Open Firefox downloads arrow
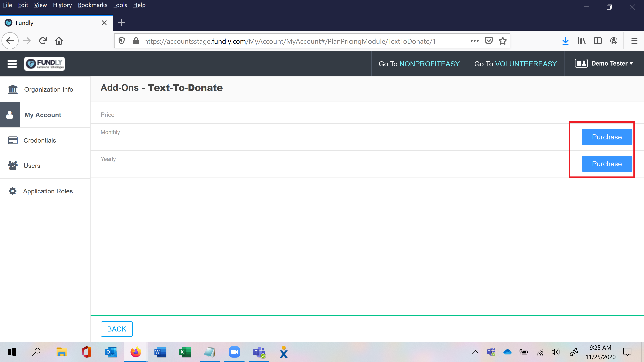Screen dimensions: 644x362 pos(565,41)
